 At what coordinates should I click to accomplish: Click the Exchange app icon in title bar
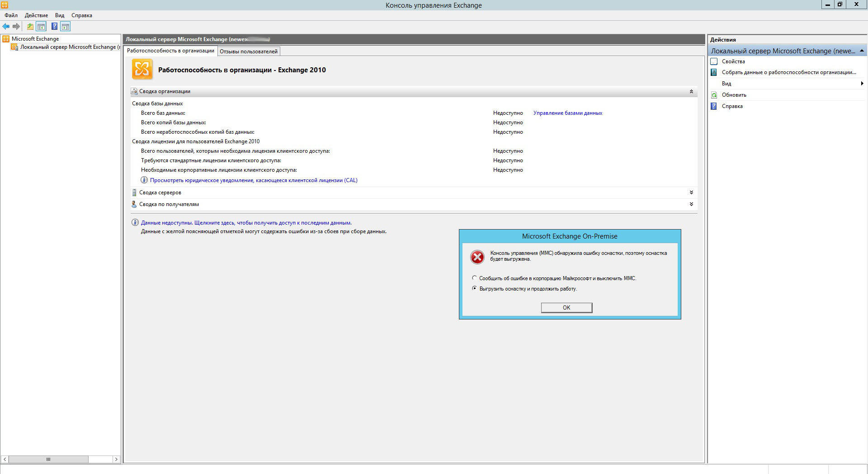pyautogui.click(x=5, y=5)
